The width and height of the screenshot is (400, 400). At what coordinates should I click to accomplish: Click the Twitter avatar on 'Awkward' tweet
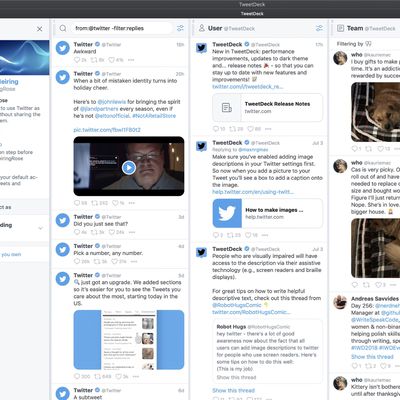click(63, 48)
